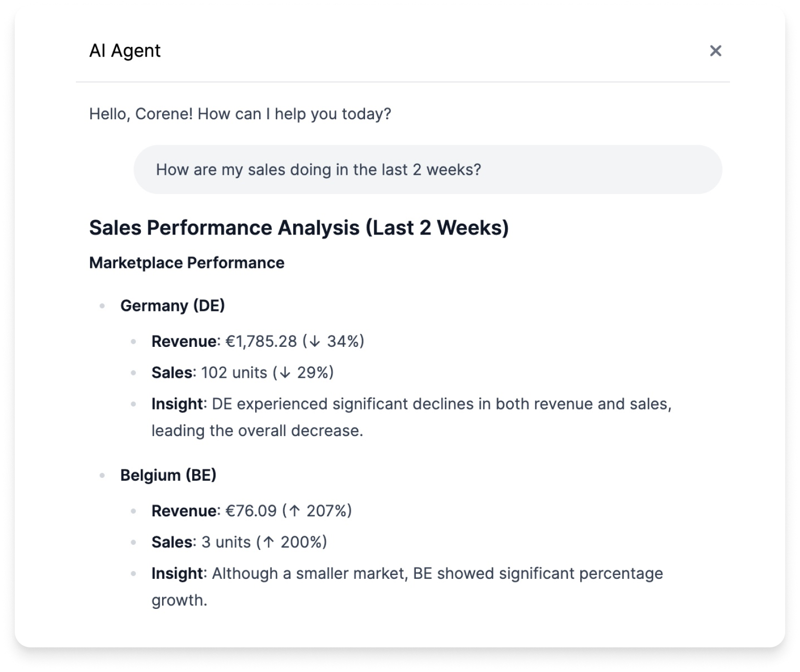The height and width of the screenshot is (672, 800).
Task: Click the down arrow beside 34%
Action: coord(315,341)
